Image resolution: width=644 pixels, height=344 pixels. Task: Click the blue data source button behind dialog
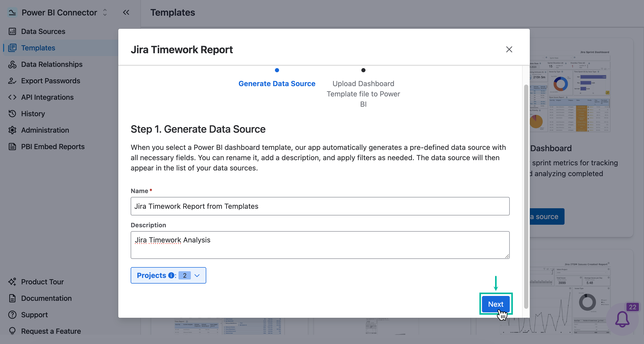tap(547, 216)
